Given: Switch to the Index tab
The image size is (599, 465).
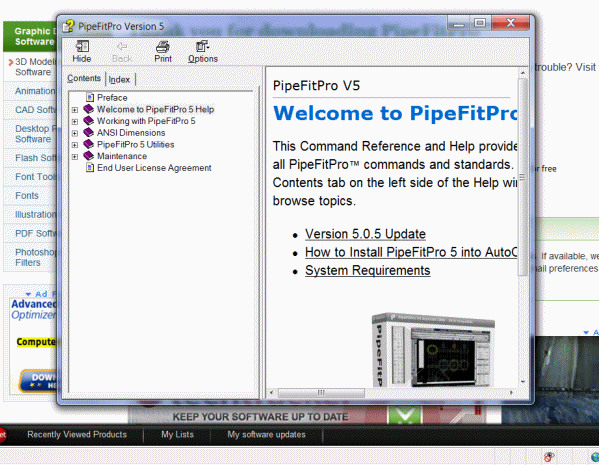Looking at the screenshot, I should point(119,79).
